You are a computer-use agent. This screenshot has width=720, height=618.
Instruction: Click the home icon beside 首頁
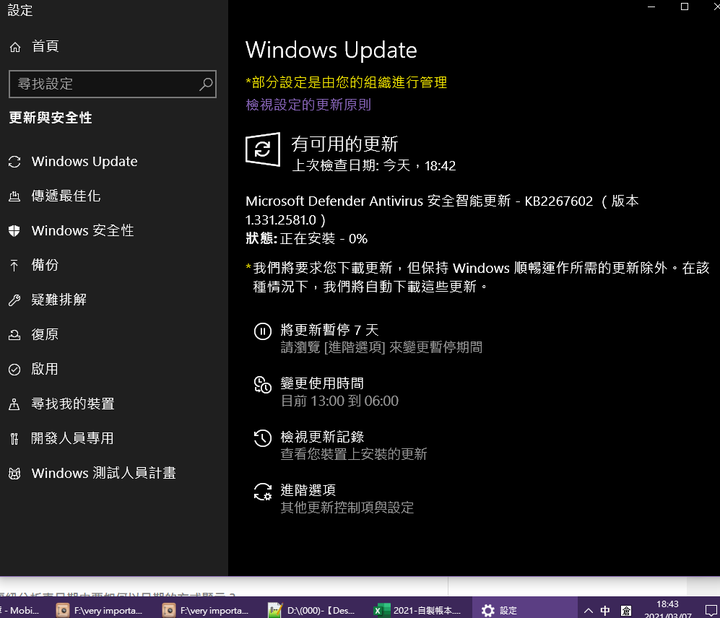(15, 47)
